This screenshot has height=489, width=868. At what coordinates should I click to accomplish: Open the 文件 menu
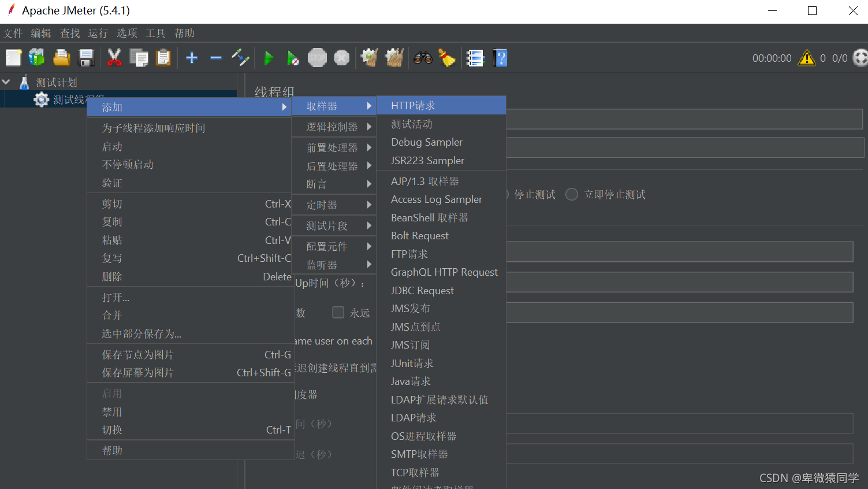(13, 33)
